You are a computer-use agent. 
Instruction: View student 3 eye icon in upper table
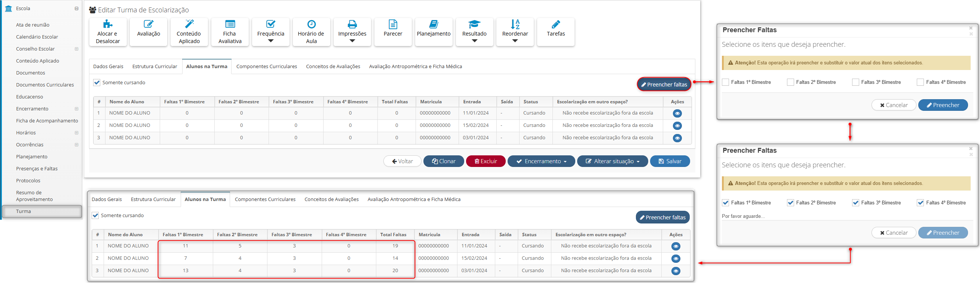(x=677, y=138)
